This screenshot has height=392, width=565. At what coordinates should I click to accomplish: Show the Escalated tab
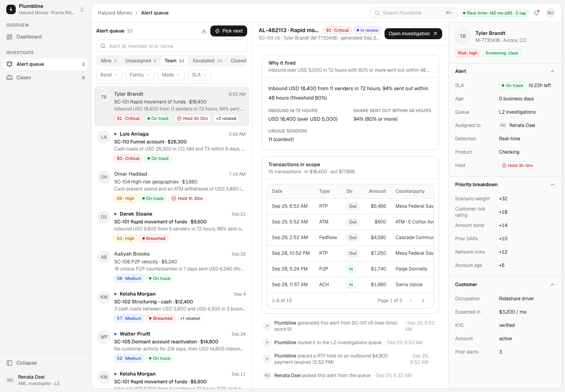(207, 61)
